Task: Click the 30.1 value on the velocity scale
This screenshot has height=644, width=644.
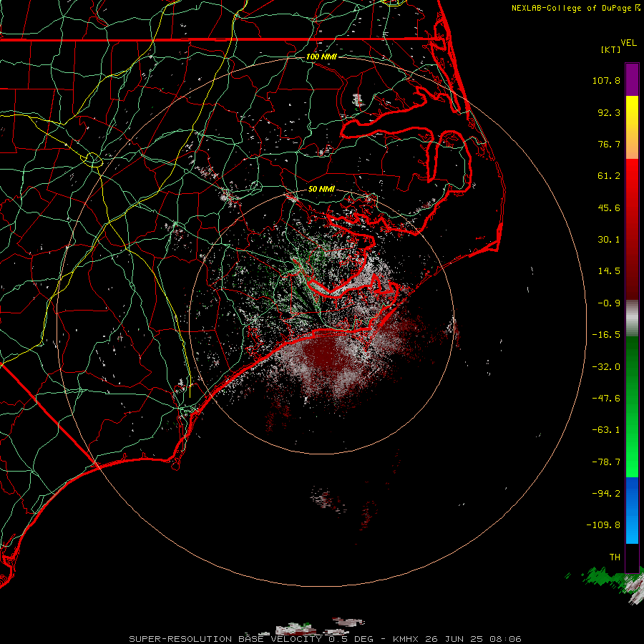Action: pos(609,240)
